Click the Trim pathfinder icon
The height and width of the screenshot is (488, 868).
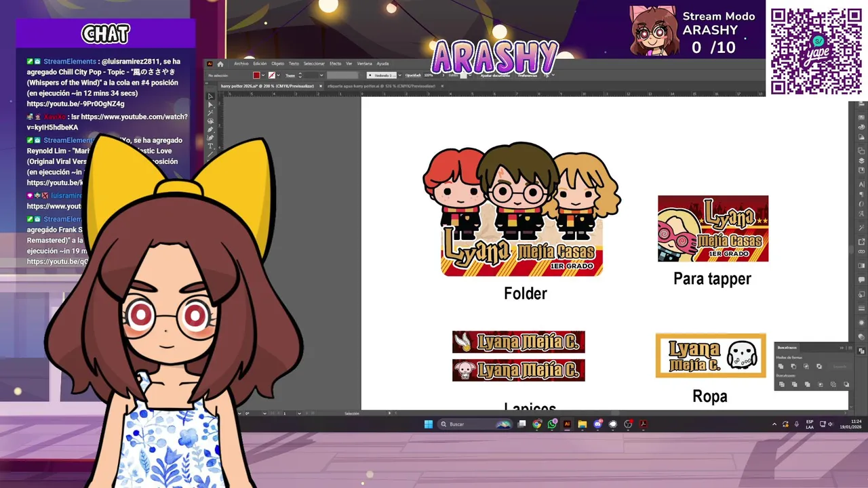[x=794, y=384]
